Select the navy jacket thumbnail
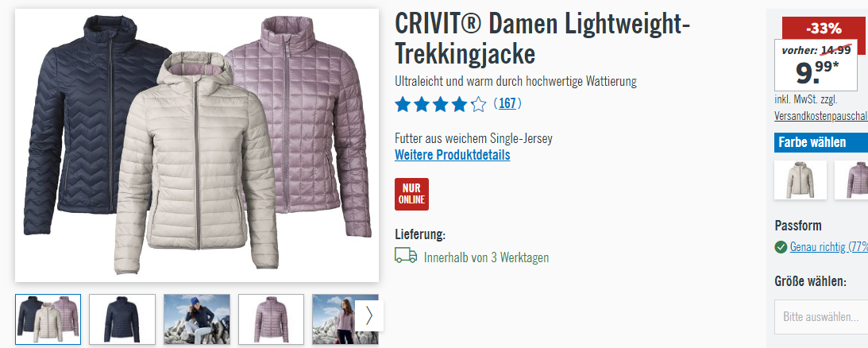 [122, 319]
